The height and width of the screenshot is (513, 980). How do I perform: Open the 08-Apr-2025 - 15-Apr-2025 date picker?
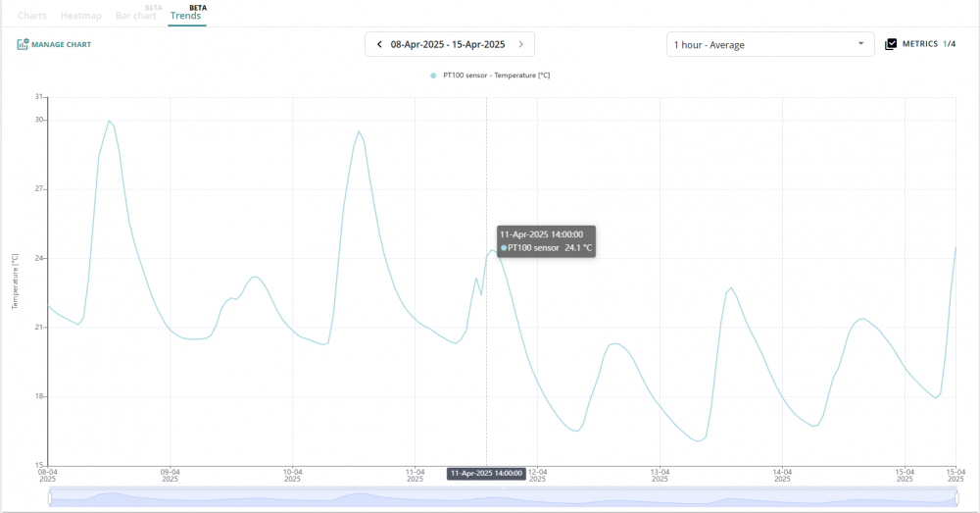[449, 44]
